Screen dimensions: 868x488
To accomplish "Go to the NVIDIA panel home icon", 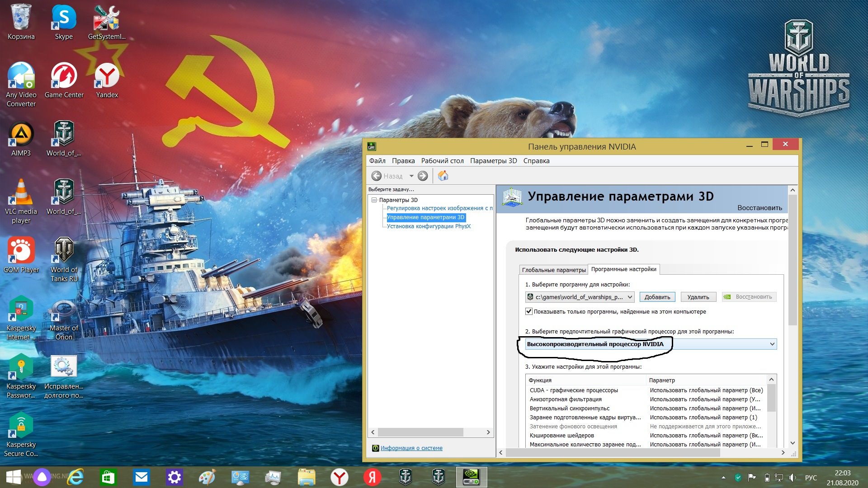I will pos(443,176).
